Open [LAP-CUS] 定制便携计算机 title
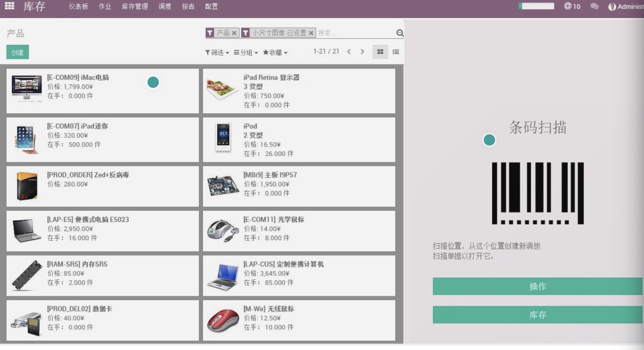The height and width of the screenshot is (350, 644). 284,264
